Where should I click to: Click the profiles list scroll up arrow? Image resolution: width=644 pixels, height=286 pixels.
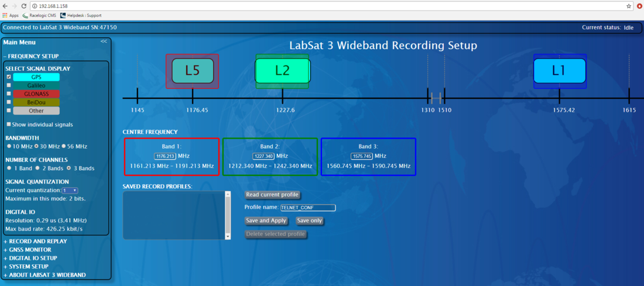(x=228, y=194)
